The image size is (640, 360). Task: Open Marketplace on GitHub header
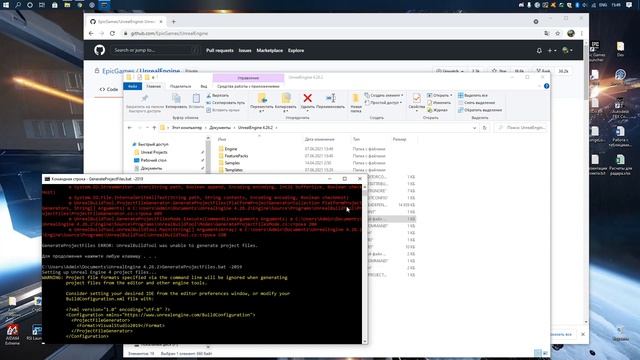tap(269, 51)
